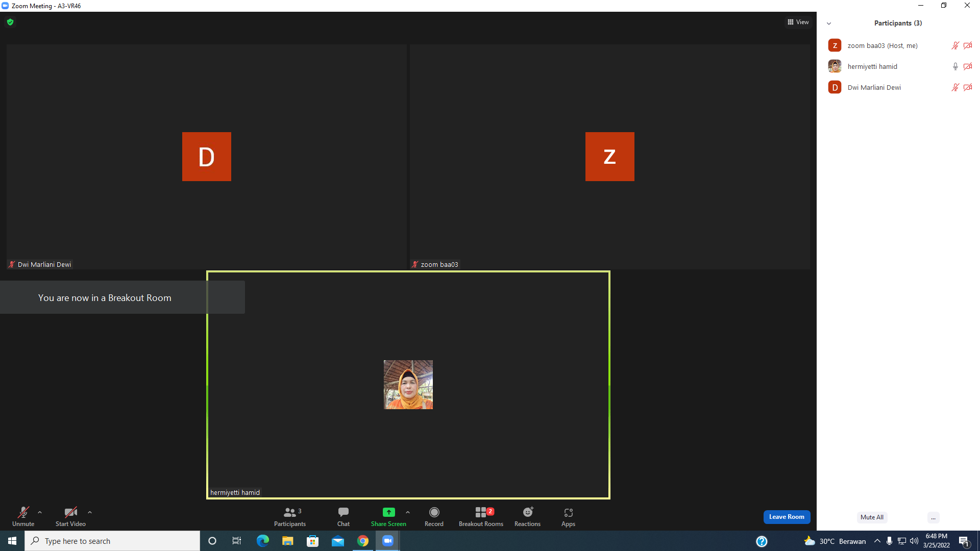Toggle Dwi Marliani Dewi camera icon in list

[968, 87]
